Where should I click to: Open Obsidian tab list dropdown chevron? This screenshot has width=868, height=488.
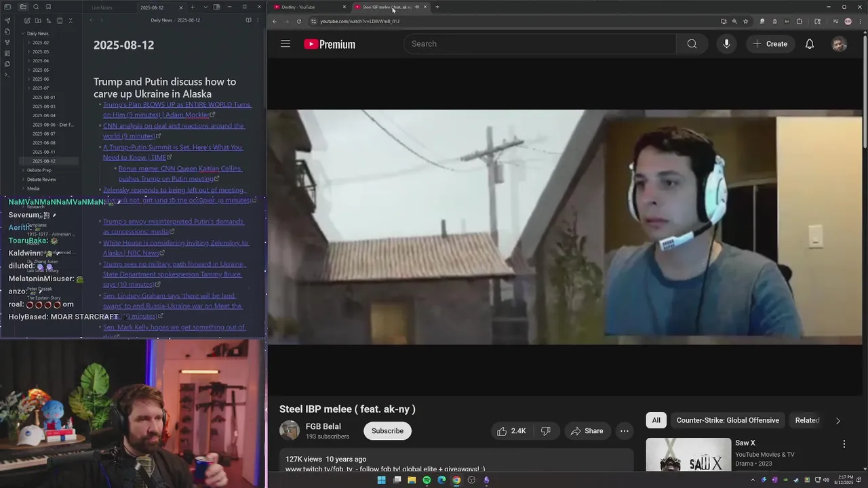205,7
